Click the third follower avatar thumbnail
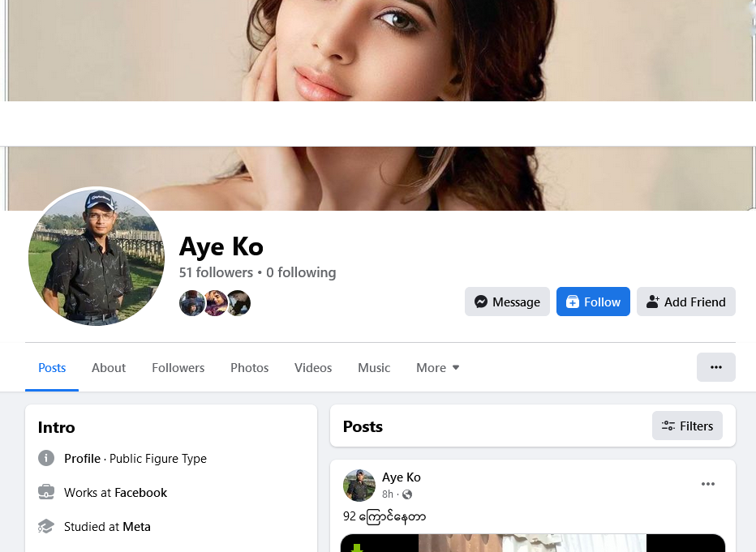Image resolution: width=756 pixels, height=552 pixels. pos(239,303)
